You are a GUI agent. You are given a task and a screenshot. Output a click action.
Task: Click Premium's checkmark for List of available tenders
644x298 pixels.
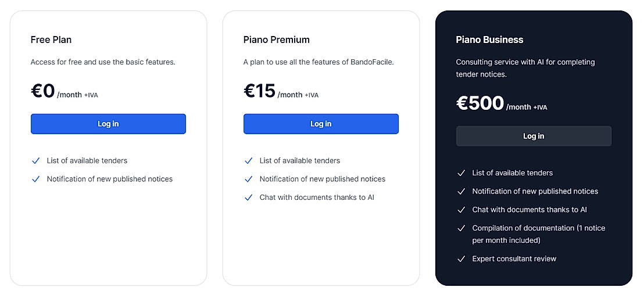pos(249,161)
